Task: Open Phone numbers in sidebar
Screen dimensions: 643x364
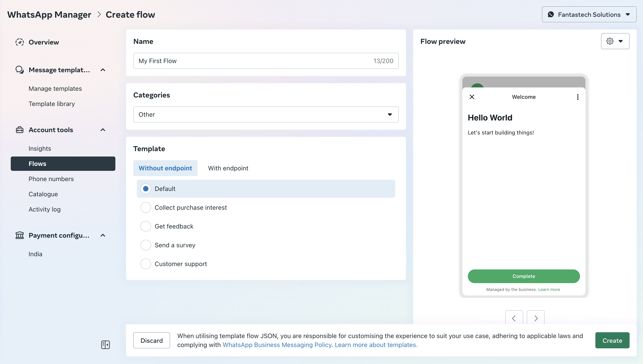Action: (x=51, y=179)
